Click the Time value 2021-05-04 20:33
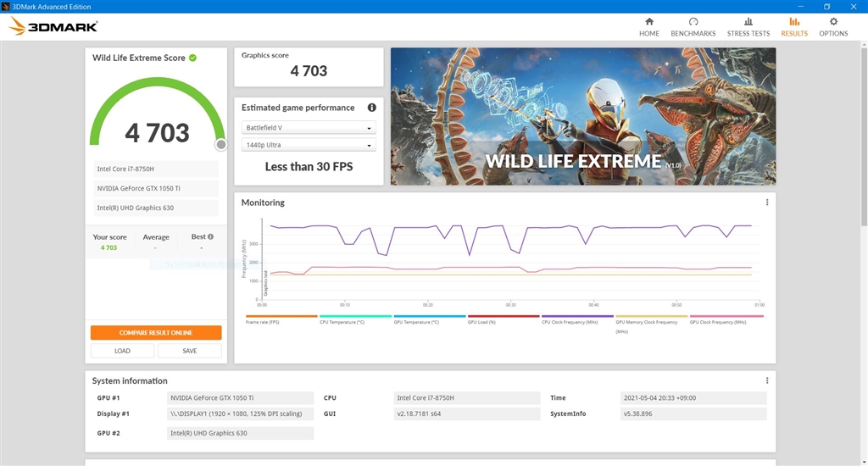 693,398
